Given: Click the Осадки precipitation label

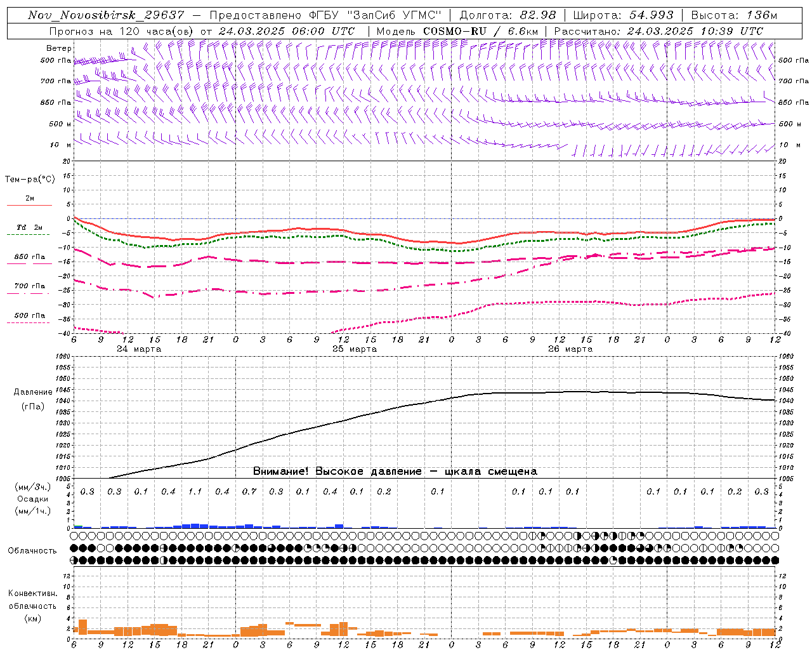Looking at the screenshot, I should pos(33,499).
